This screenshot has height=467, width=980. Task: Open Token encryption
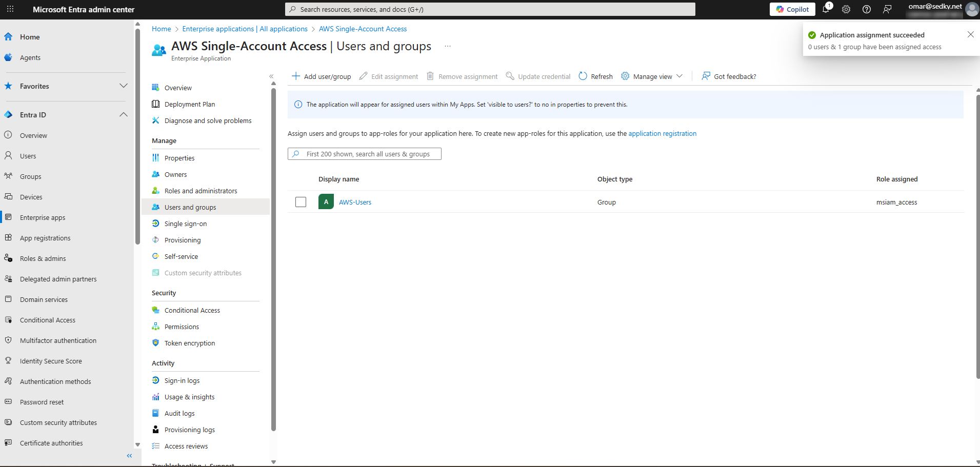coord(190,343)
